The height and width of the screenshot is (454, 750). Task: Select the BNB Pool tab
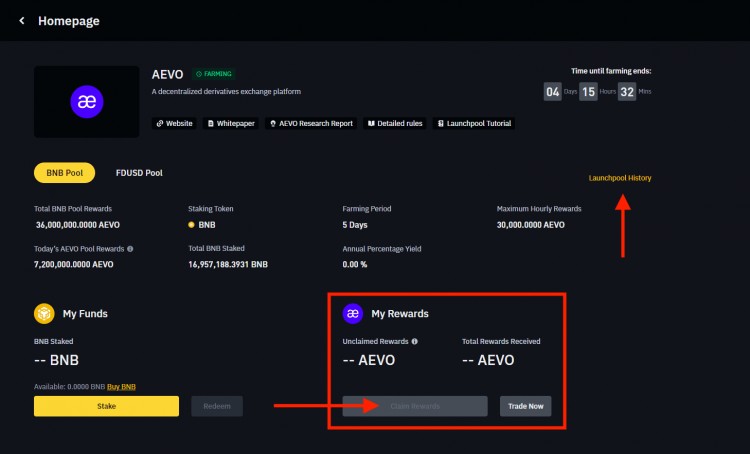pos(65,173)
